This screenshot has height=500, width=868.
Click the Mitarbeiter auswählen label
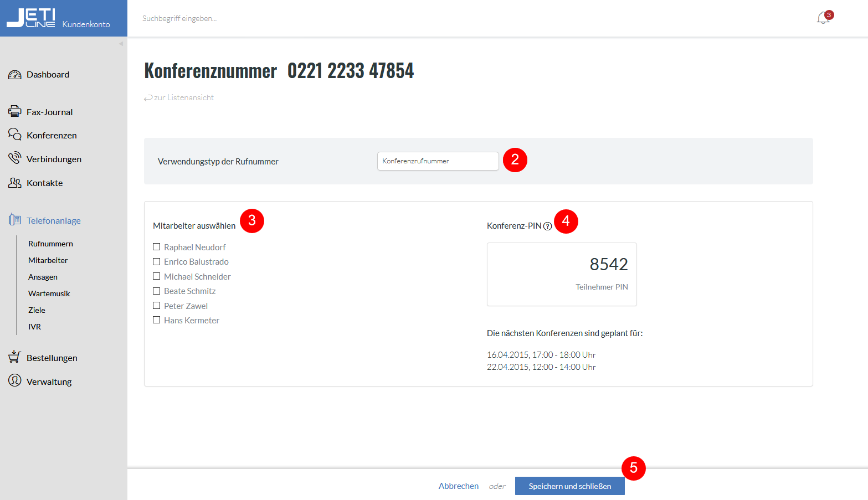pos(194,225)
